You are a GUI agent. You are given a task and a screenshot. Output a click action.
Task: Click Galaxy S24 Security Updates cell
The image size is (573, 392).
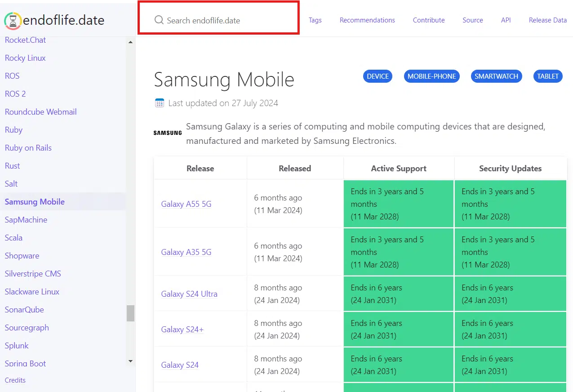pyautogui.click(x=511, y=365)
